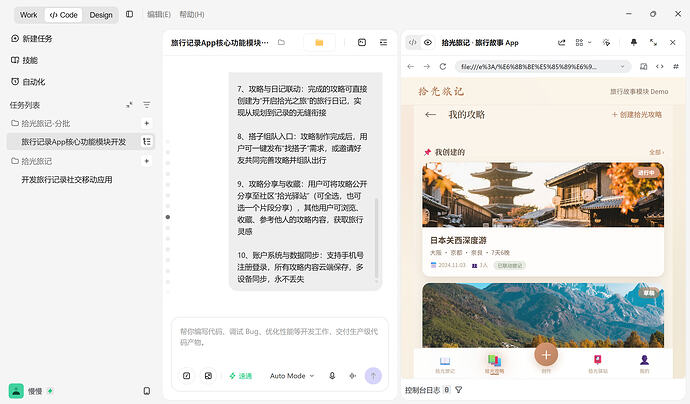690x404 pixels.
Task: Open the 编辑(E) menu
Action: 159,15
